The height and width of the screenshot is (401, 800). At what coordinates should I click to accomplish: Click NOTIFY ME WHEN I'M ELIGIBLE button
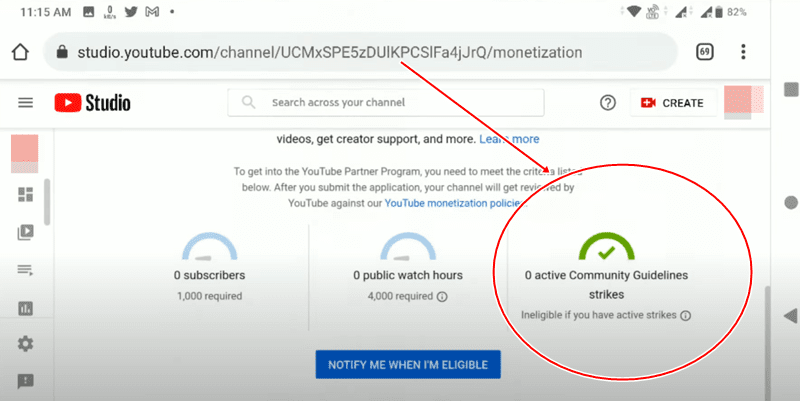click(408, 365)
